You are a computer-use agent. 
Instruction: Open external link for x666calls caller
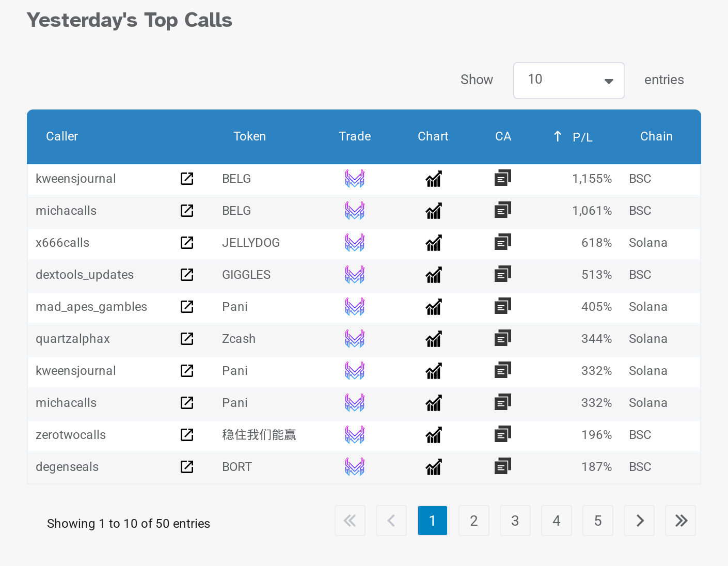pos(187,243)
